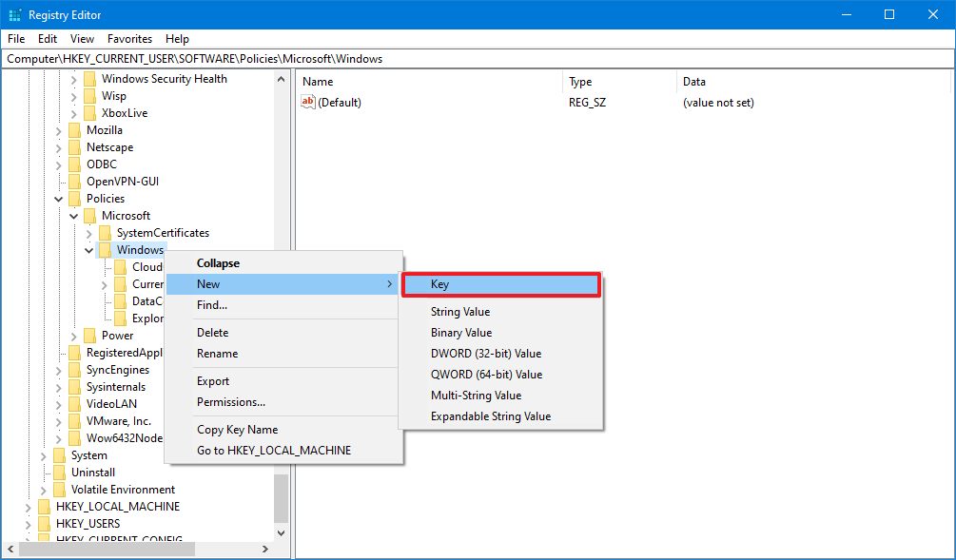This screenshot has width=956, height=560.
Task: Click the registry path address bar
Action: pos(476,59)
